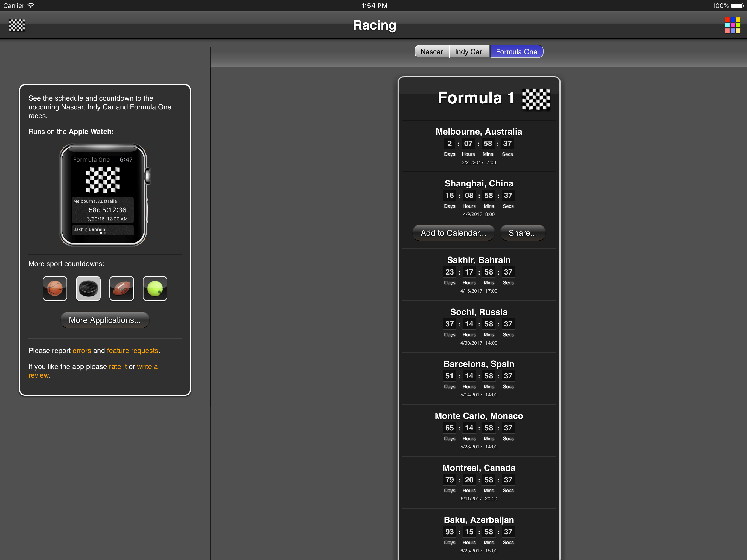Click the Share button
The width and height of the screenshot is (747, 560).
click(x=523, y=233)
